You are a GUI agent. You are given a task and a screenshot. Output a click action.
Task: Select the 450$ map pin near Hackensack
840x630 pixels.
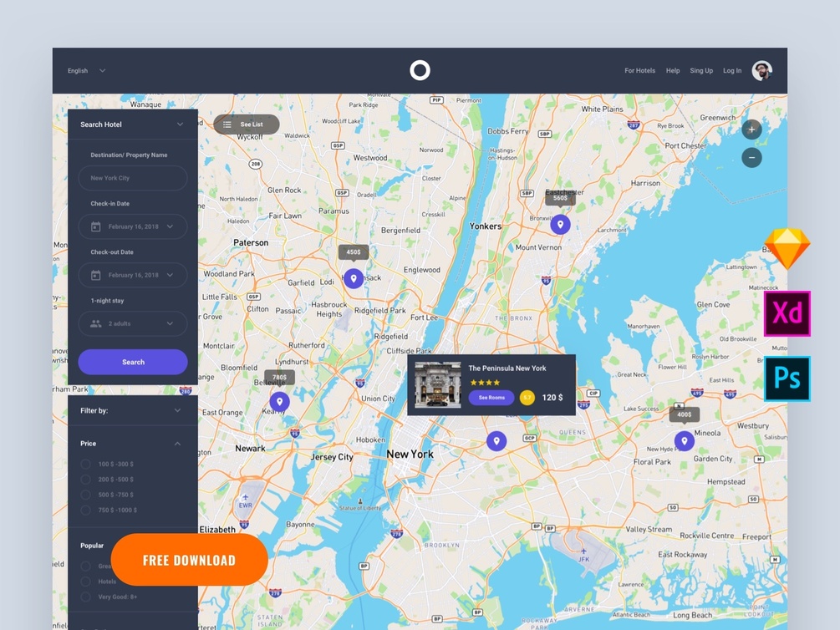354,278
